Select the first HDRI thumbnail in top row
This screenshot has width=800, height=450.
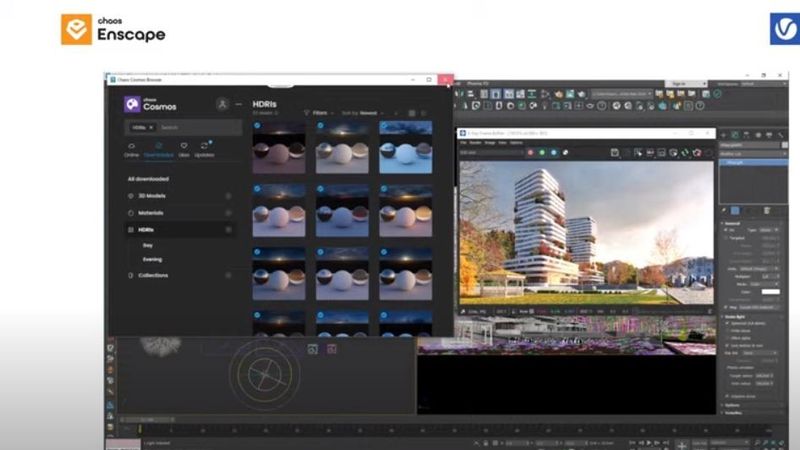point(279,147)
